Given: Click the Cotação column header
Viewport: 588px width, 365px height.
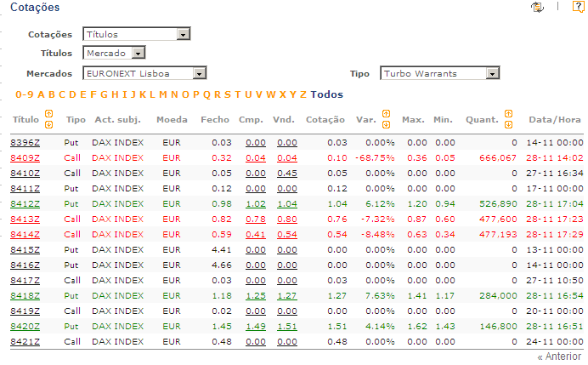Looking at the screenshot, I should 325,120.
